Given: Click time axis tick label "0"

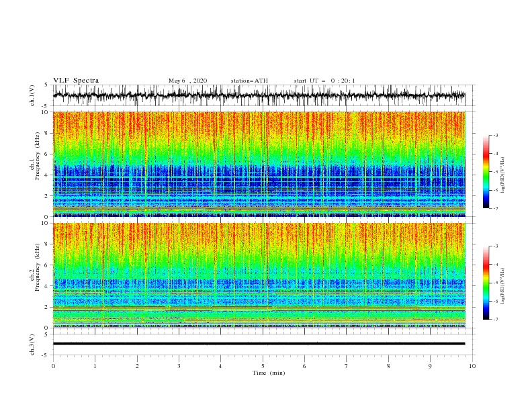Looking at the screenshot, I should click(x=53, y=366).
